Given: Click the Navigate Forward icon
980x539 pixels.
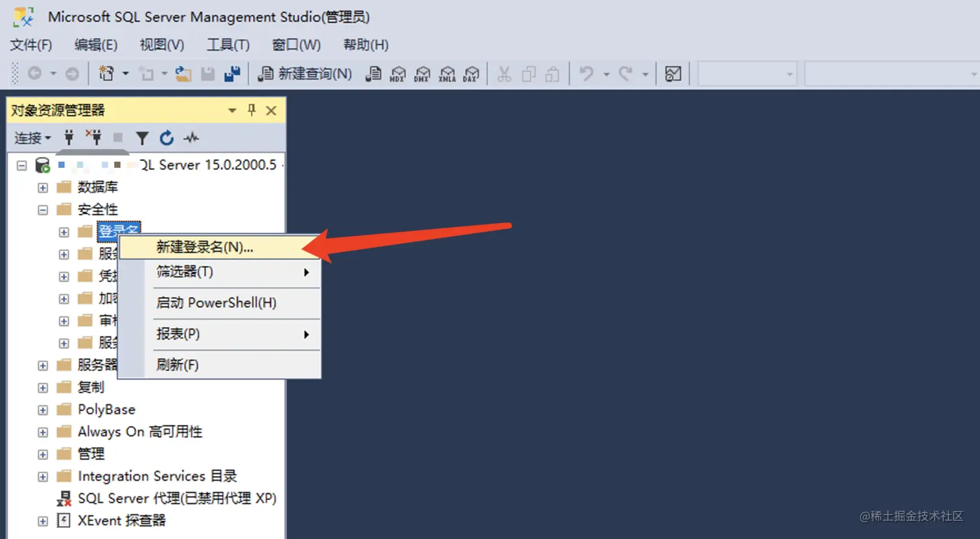Looking at the screenshot, I should tap(73, 74).
